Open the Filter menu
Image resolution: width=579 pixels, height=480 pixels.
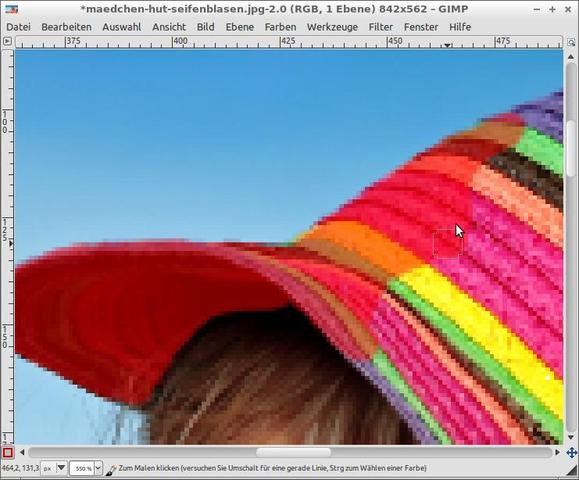(x=381, y=27)
